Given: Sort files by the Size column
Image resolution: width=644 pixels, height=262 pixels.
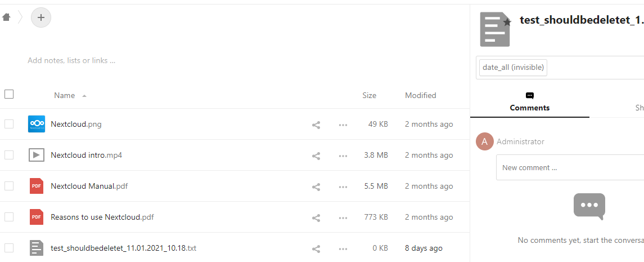Looking at the screenshot, I should (369, 95).
